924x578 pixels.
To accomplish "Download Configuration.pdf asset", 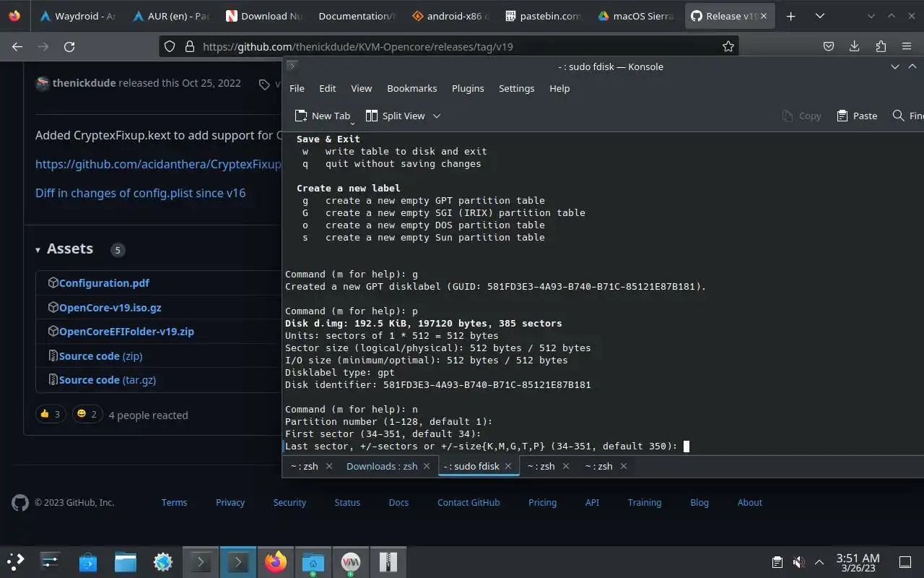I will click(x=104, y=283).
